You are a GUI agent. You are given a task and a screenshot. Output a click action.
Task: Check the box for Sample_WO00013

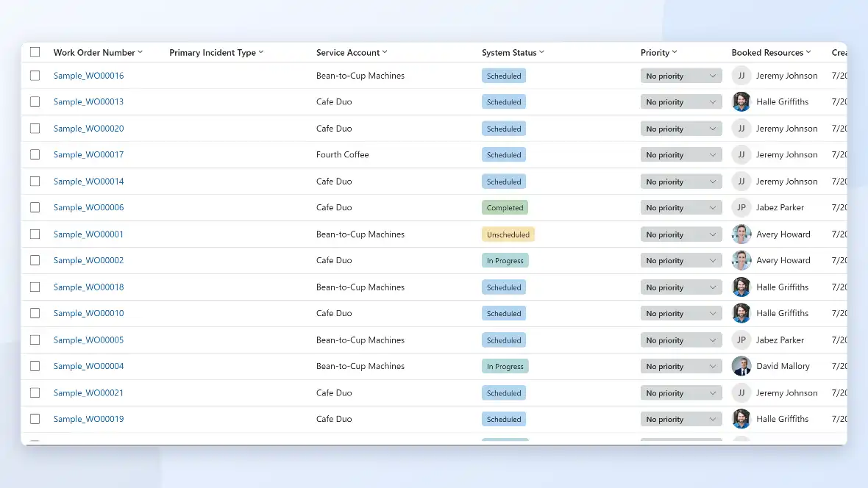35,102
